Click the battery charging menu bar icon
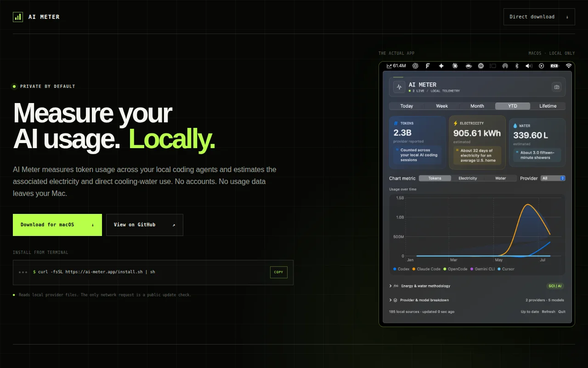This screenshot has width=588, height=368. point(554,66)
